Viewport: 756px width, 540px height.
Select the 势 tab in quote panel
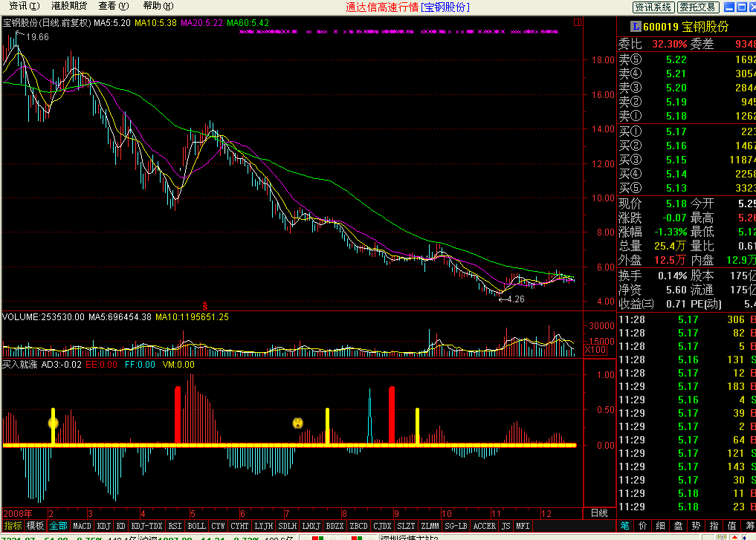697,526
